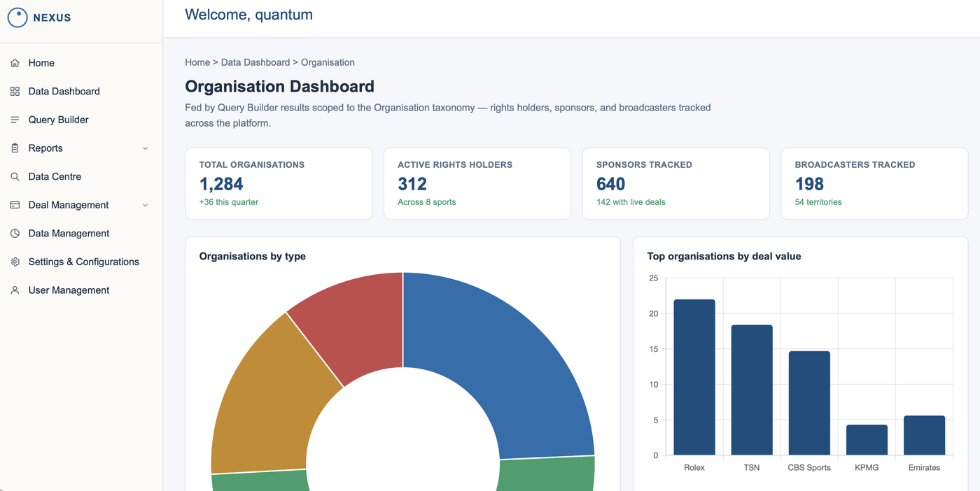
Task: Click the 'Organisations by type' heading
Action: point(253,257)
